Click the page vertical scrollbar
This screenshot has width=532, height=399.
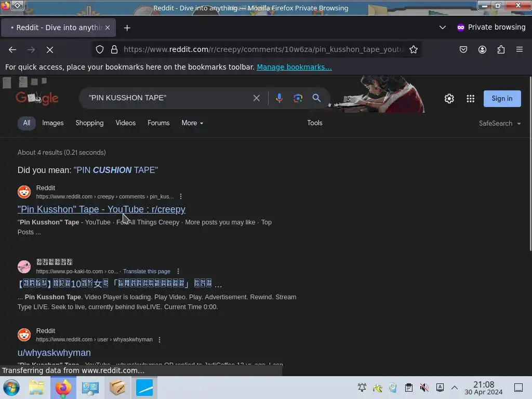(530, 164)
